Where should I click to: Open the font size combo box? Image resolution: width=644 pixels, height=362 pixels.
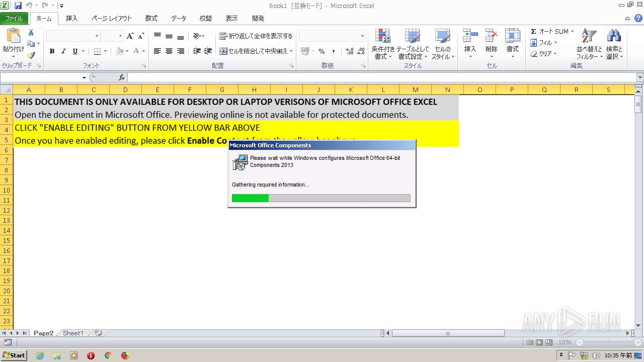click(112, 36)
